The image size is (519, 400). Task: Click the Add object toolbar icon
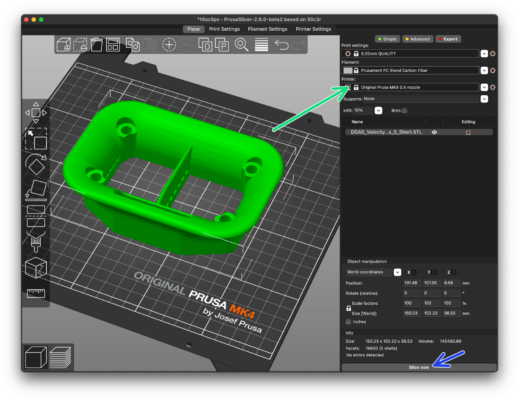63,45
